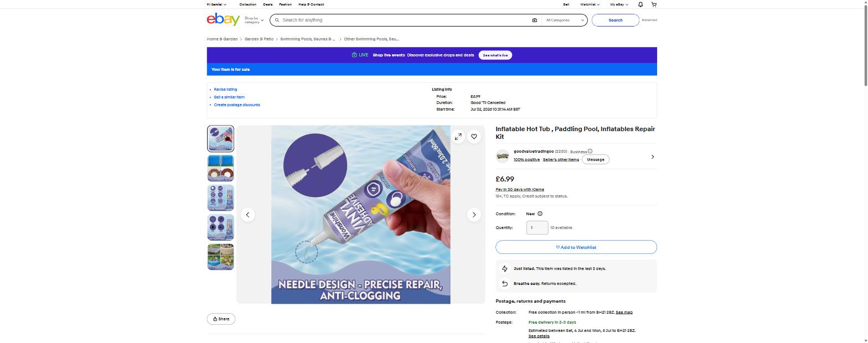The width and height of the screenshot is (868, 343).
Task: Click the condition info icon next to New
Action: pos(540,214)
